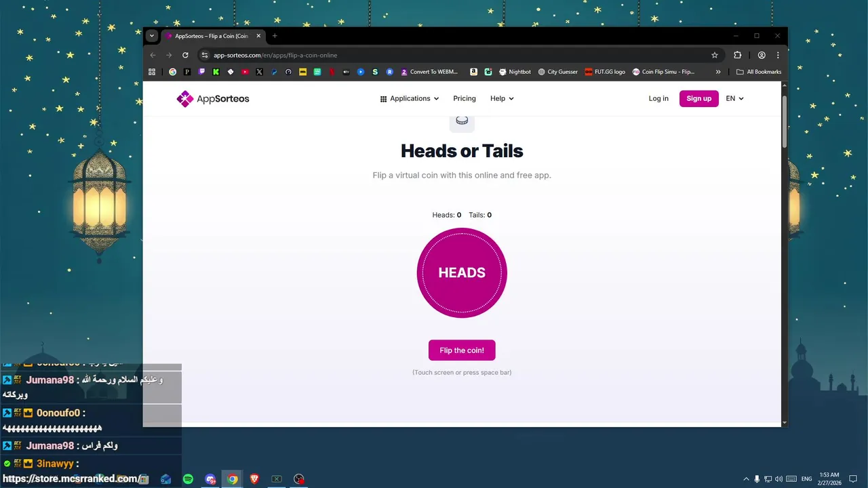
Task: Open the Kick bookmark icon
Action: coord(216,71)
